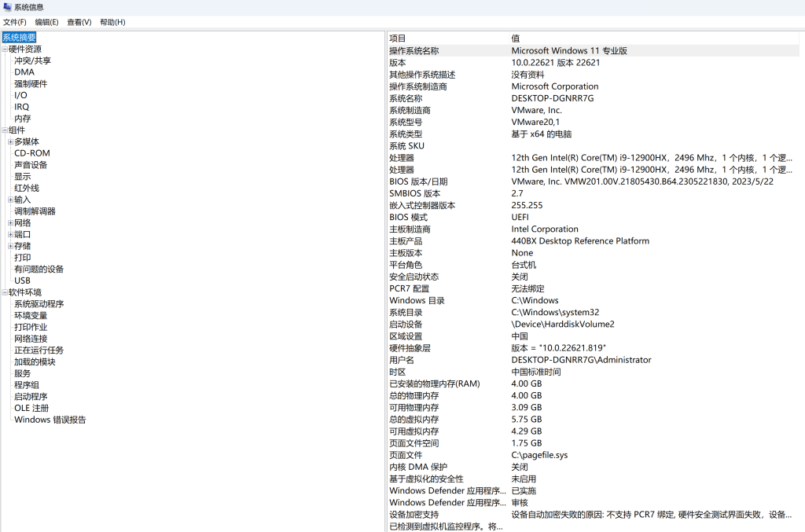Select the 正在运行任务 tree item
Viewport: 805px width, 532px height.
click(39, 350)
